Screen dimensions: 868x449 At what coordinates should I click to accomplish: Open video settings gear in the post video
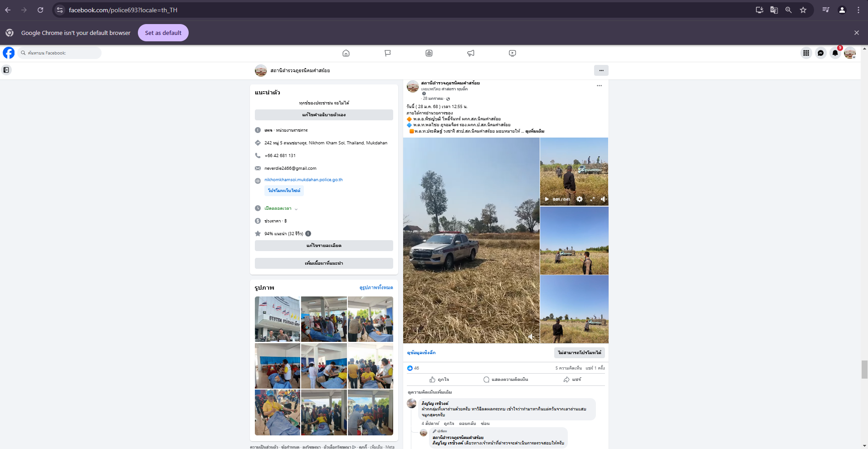tap(580, 199)
